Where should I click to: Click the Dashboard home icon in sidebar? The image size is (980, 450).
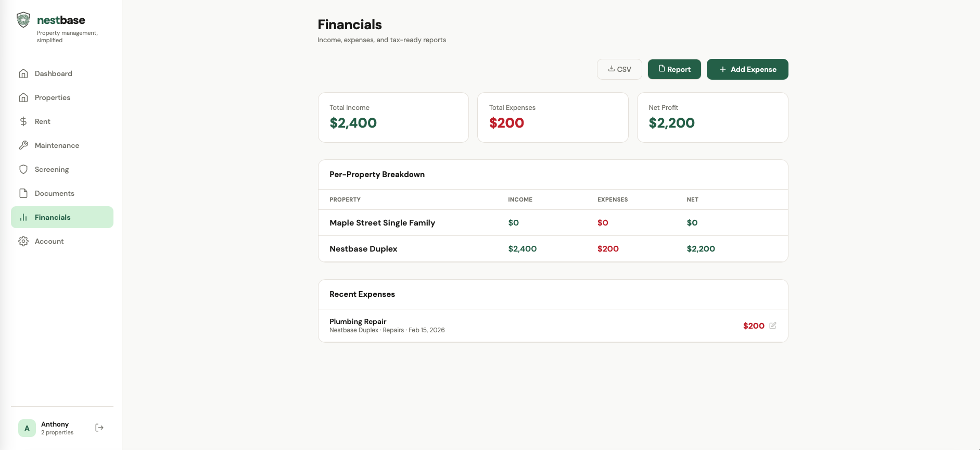(23, 73)
